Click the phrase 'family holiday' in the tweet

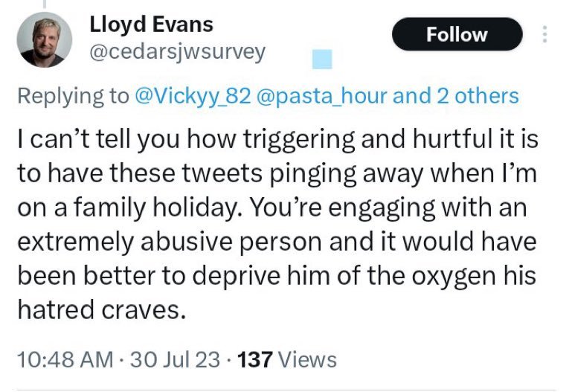[x=155, y=208]
